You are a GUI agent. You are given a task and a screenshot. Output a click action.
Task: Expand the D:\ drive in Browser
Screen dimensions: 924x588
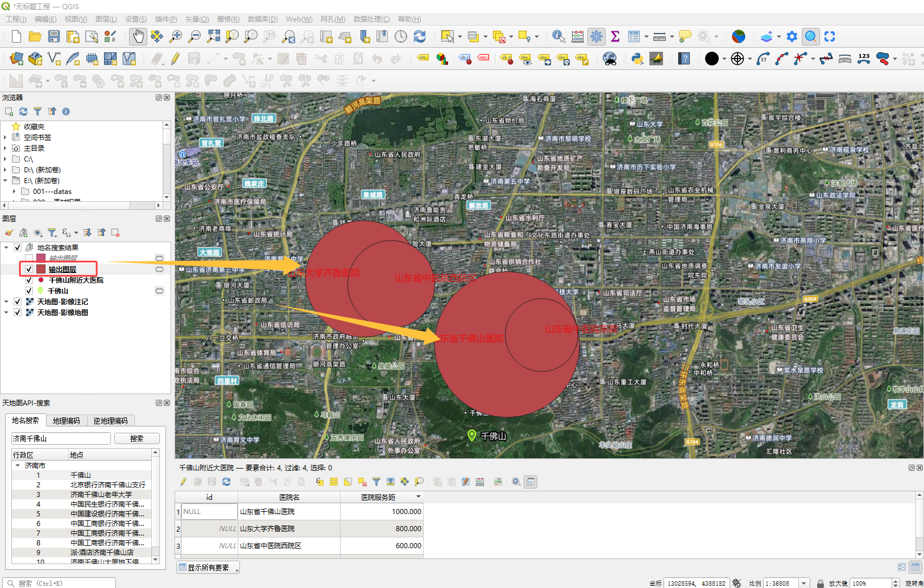click(5, 169)
